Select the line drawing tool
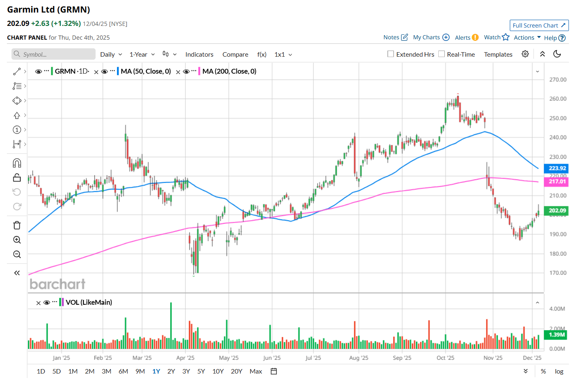 click(x=17, y=72)
